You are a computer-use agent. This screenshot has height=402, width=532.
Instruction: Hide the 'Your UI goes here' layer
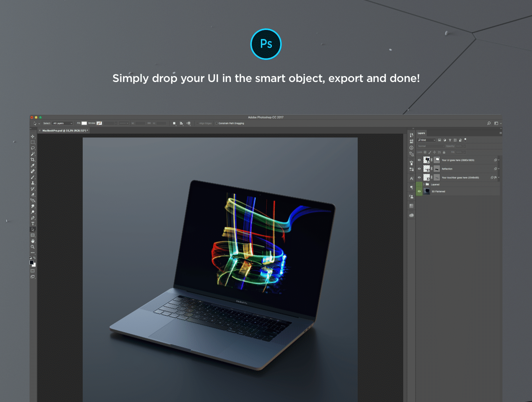419,160
